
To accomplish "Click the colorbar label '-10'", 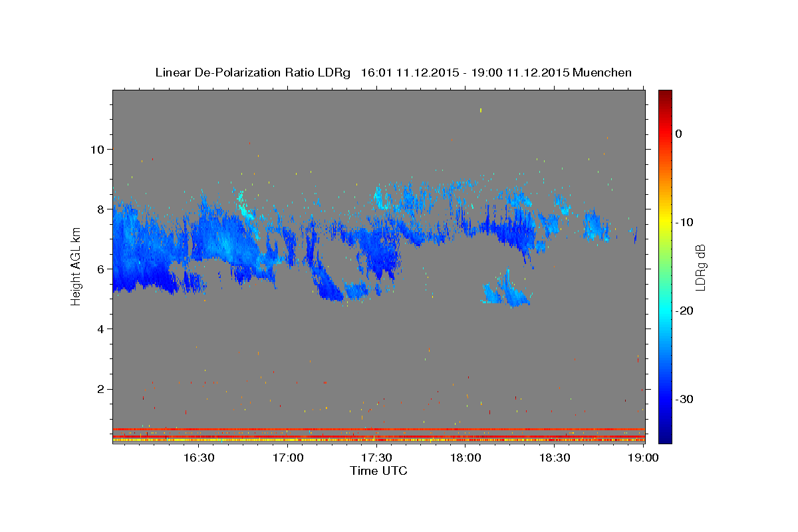I will 685,222.
